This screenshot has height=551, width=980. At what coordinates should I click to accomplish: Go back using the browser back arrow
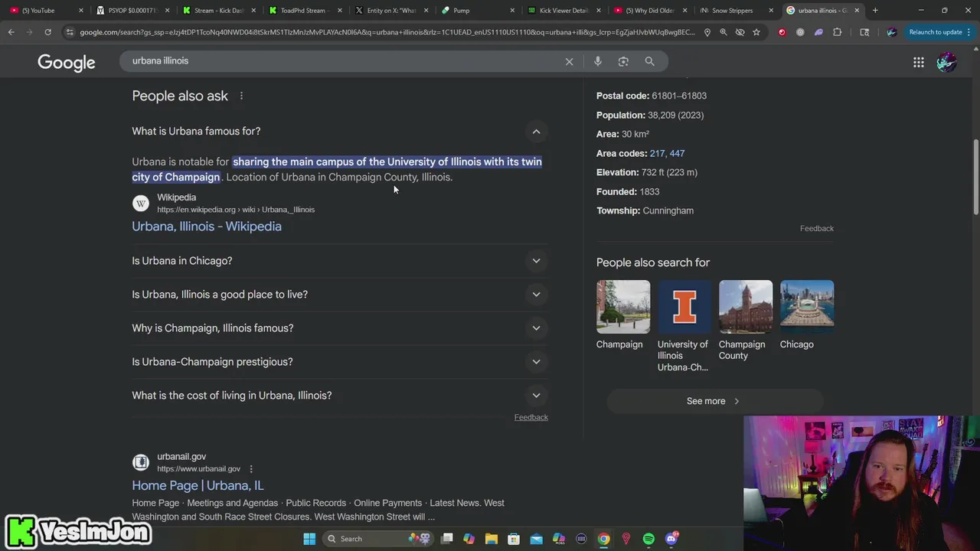pos(11,32)
